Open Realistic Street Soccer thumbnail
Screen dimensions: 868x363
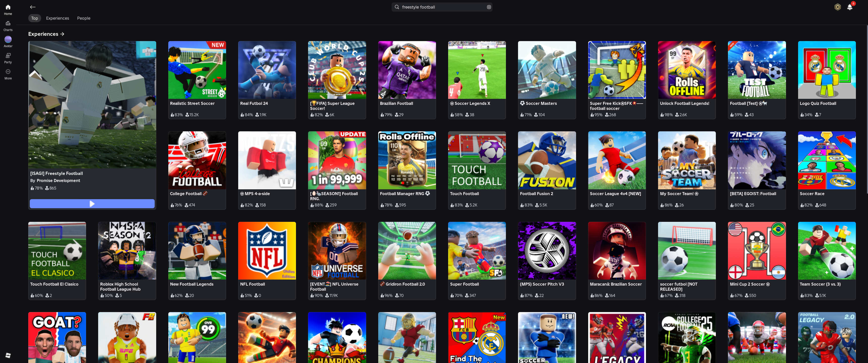197,70
